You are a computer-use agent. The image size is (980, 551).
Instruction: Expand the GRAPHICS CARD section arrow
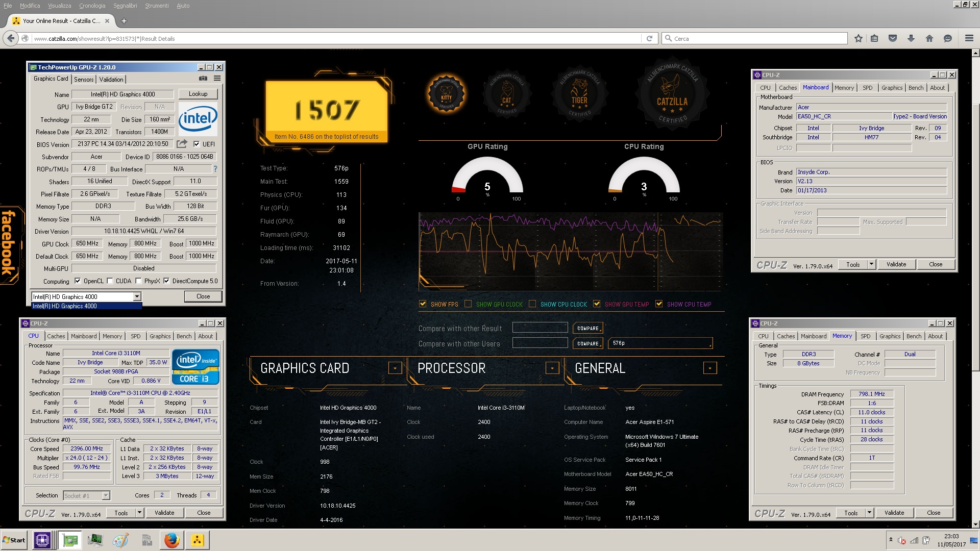[x=395, y=368]
